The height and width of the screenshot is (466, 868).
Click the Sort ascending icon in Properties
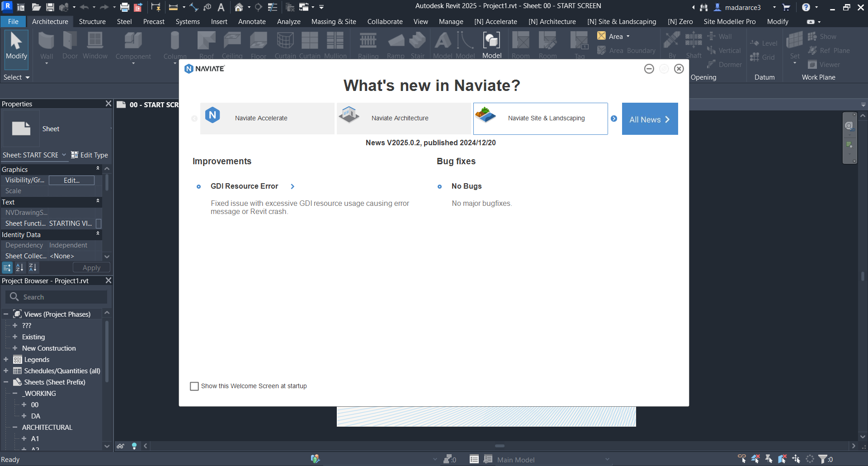coord(20,268)
